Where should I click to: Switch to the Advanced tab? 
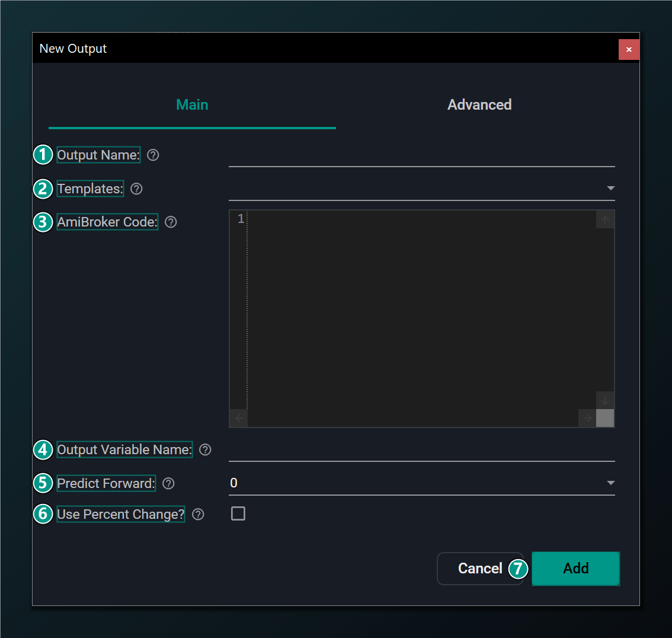click(479, 105)
